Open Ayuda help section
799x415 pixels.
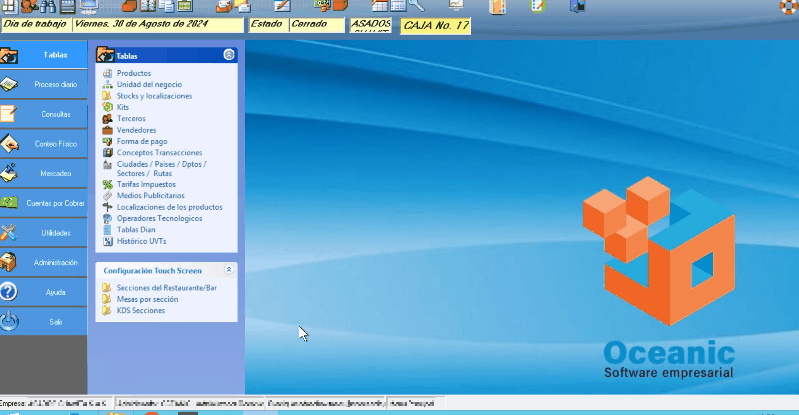click(44, 292)
